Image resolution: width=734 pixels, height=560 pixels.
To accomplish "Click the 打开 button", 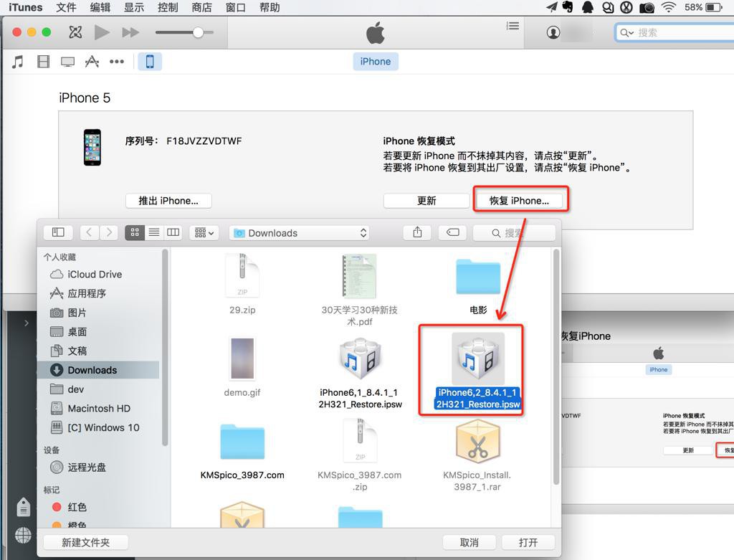I will tap(528, 542).
